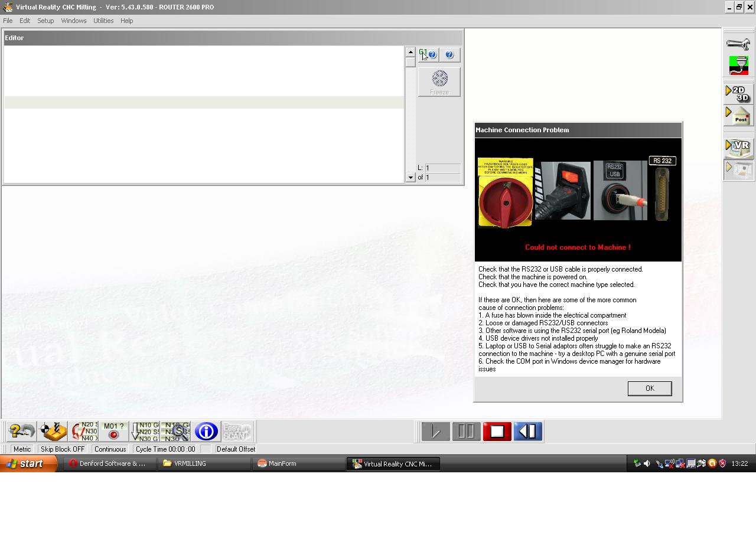
Task: Click the editor scrollbar down arrow
Action: pos(410,177)
